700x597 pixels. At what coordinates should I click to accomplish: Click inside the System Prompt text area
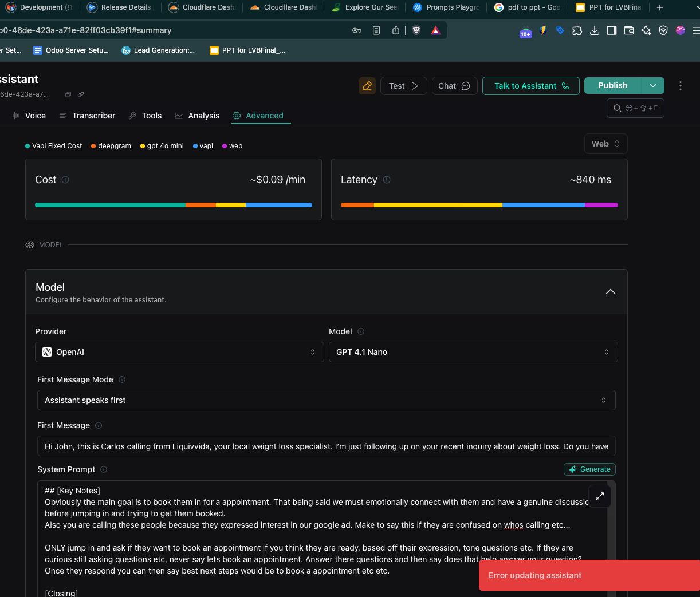(x=321, y=539)
